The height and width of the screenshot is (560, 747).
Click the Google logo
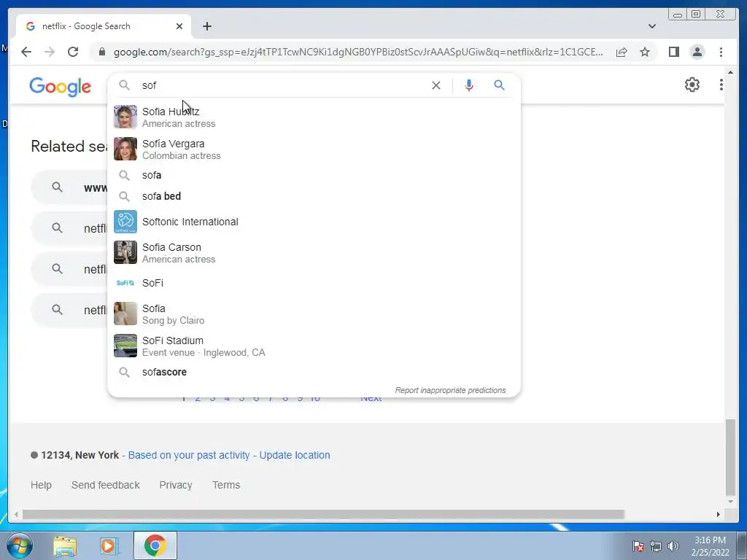click(60, 87)
